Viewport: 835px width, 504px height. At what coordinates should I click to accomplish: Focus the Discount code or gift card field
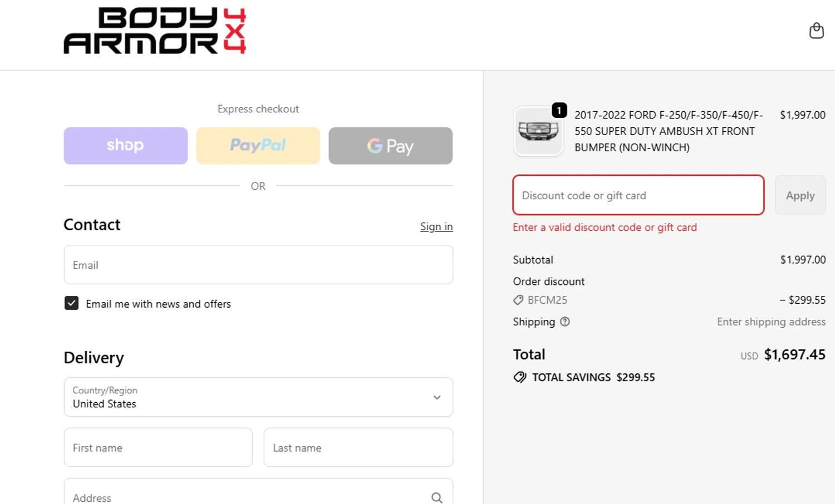click(x=638, y=195)
